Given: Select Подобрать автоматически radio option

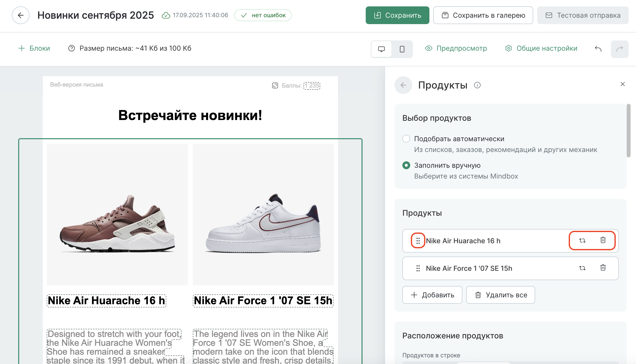Looking at the screenshot, I should coord(406,139).
